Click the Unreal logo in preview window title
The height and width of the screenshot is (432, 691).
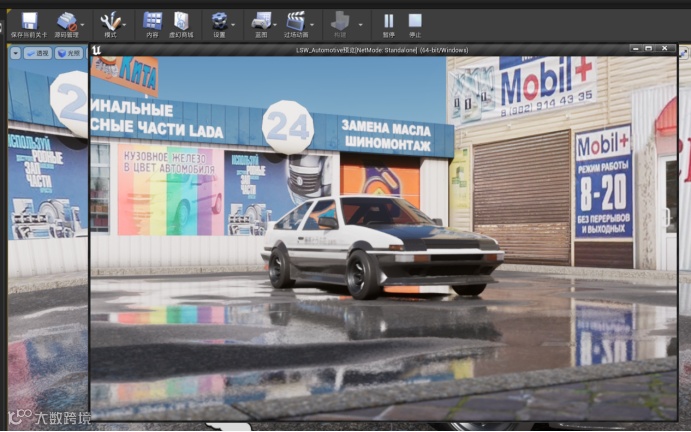click(x=97, y=50)
